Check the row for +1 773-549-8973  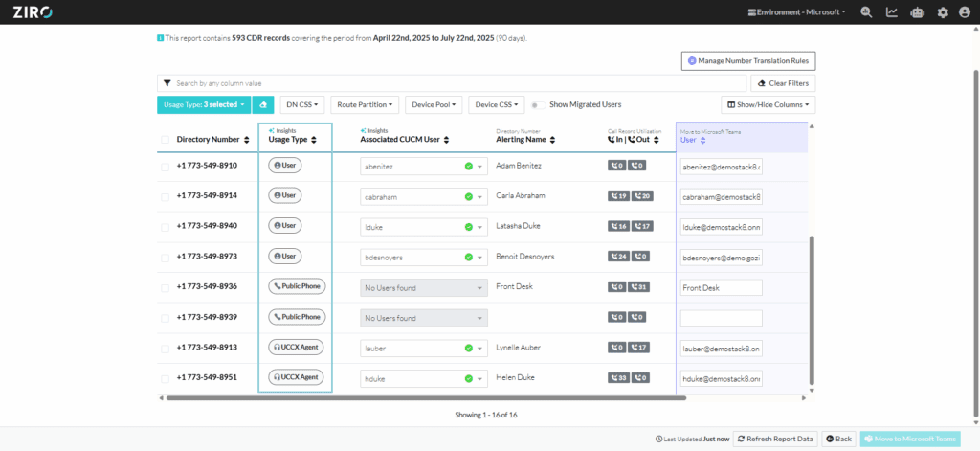[165, 258]
